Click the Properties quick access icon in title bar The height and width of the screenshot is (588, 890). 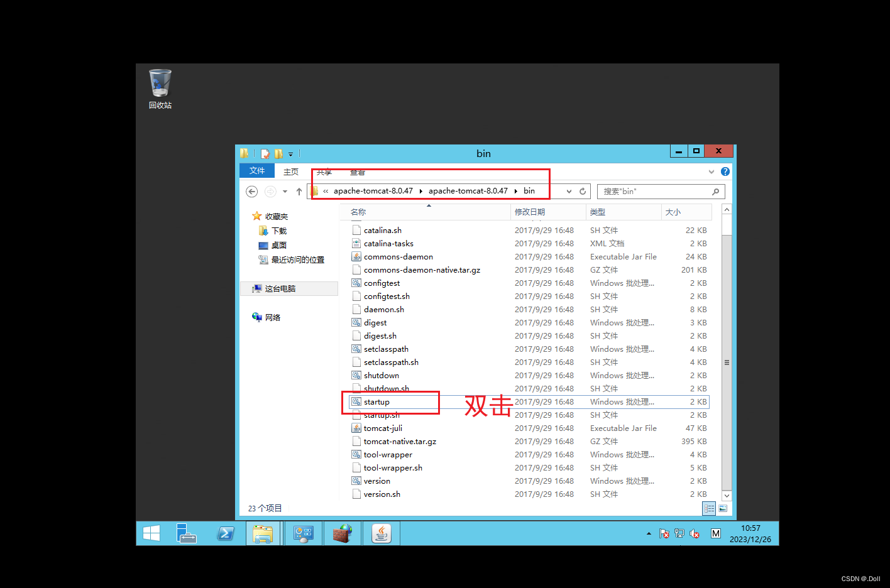[x=265, y=153]
